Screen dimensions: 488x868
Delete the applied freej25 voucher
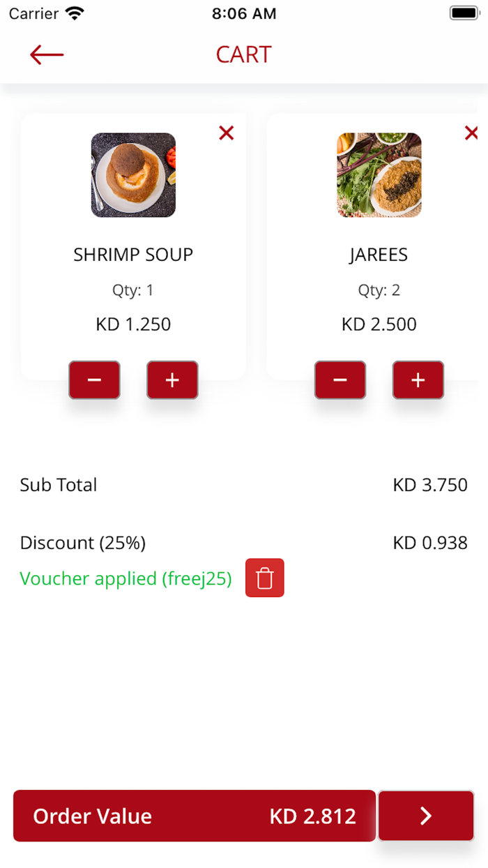coord(265,578)
